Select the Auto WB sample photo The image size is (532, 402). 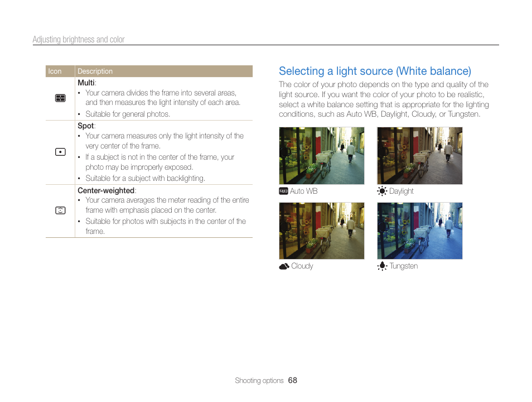point(322,156)
